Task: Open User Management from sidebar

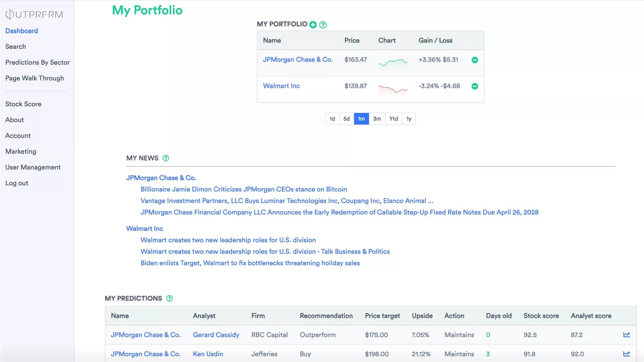Action: point(33,167)
